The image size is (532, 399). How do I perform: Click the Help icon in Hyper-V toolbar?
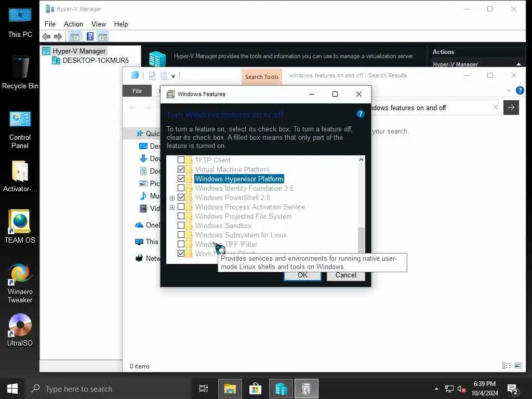click(x=90, y=36)
